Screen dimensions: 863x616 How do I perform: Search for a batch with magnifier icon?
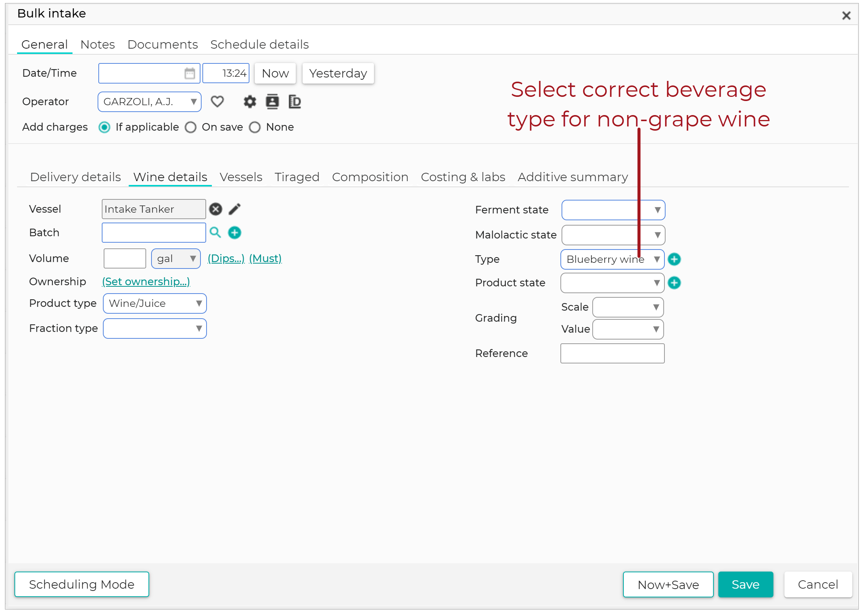pyautogui.click(x=215, y=232)
